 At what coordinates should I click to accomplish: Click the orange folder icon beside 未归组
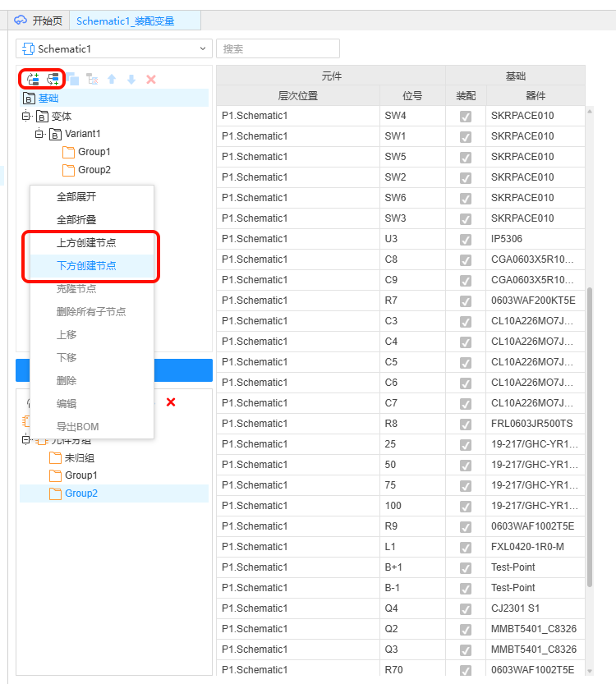[x=55, y=457]
